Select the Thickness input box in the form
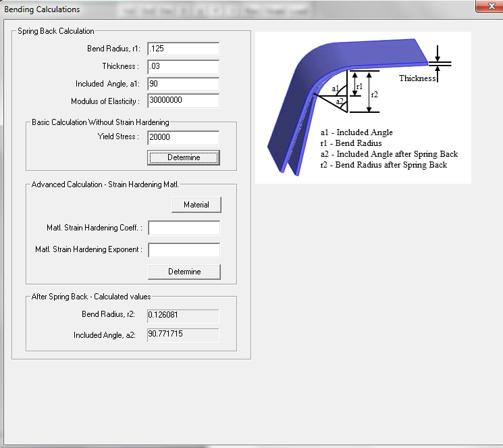The image size is (503, 448). 183,67
